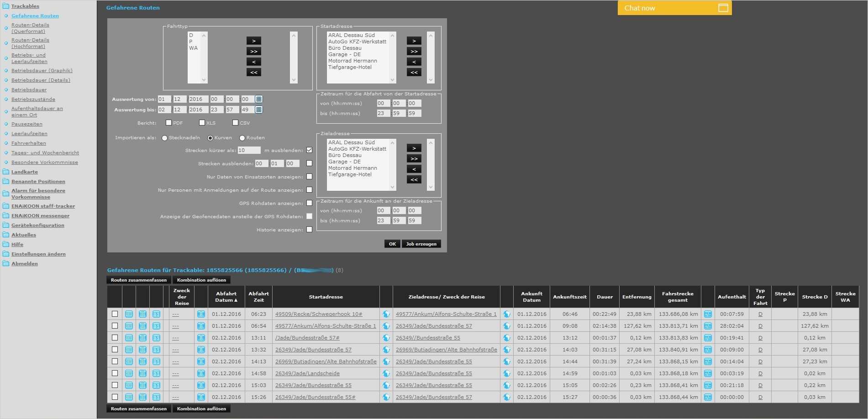Open the Pausezeiten report in sidebar
868x419 pixels.
tap(27, 124)
